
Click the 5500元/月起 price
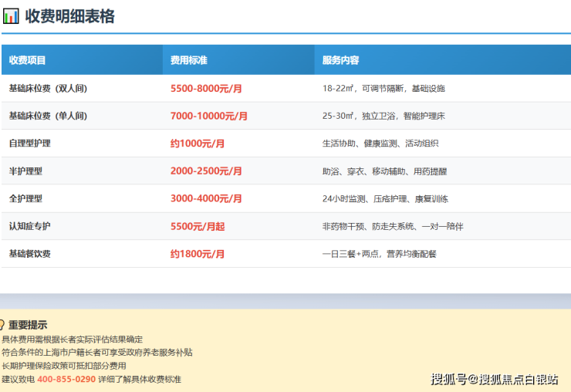tap(198, 227)
